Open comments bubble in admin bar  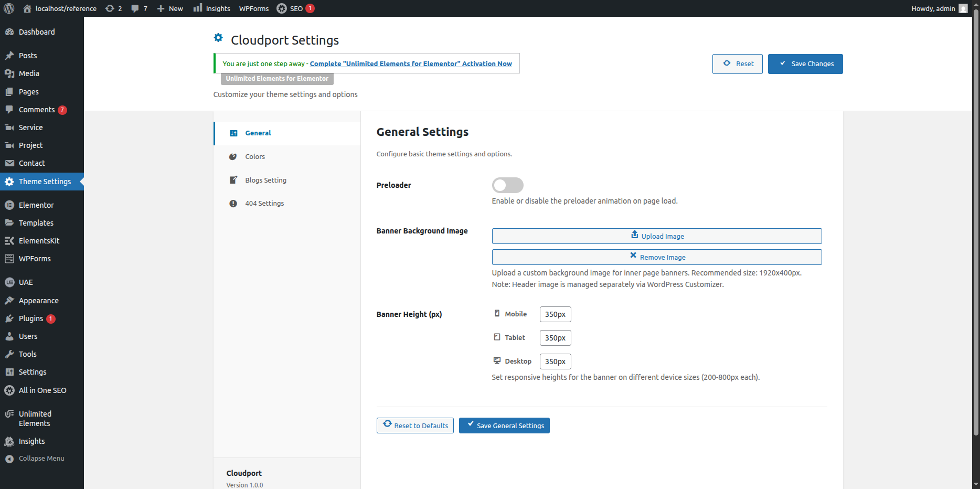click(135, 8)
